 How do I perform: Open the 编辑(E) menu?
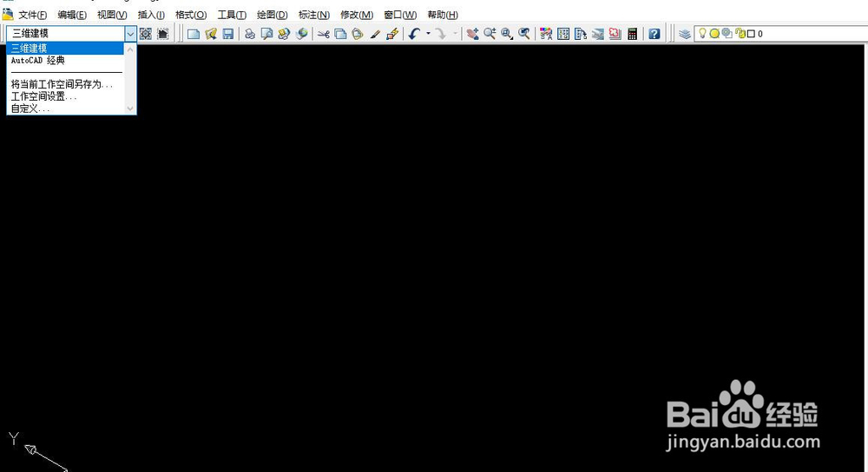click(72, 15)
